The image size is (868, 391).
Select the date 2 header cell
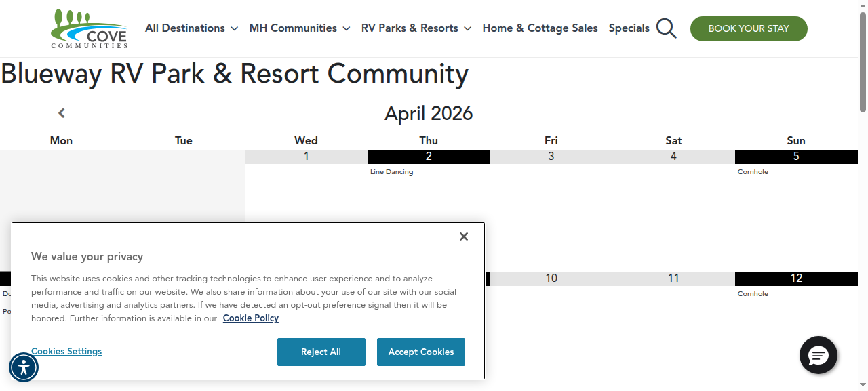coord(429,157)
